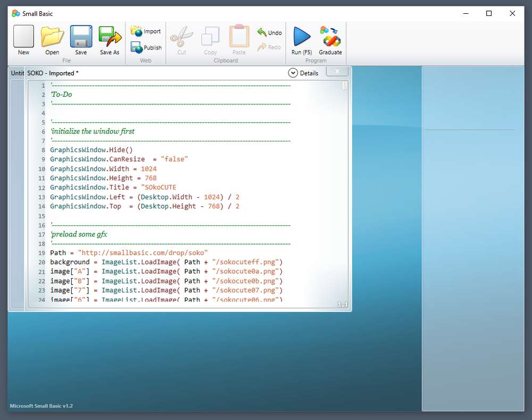Click the "/sokocuteff.png" background image string
Image resolution: width=532 pixels, height=420 pixels.
245,262
